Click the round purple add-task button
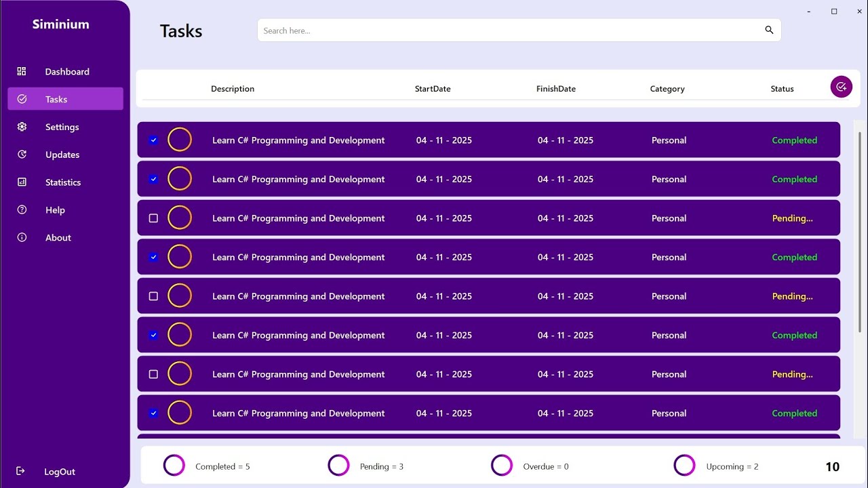Image resolution: width=868 pixels, height=488 pixels. (x=842, y=87)
